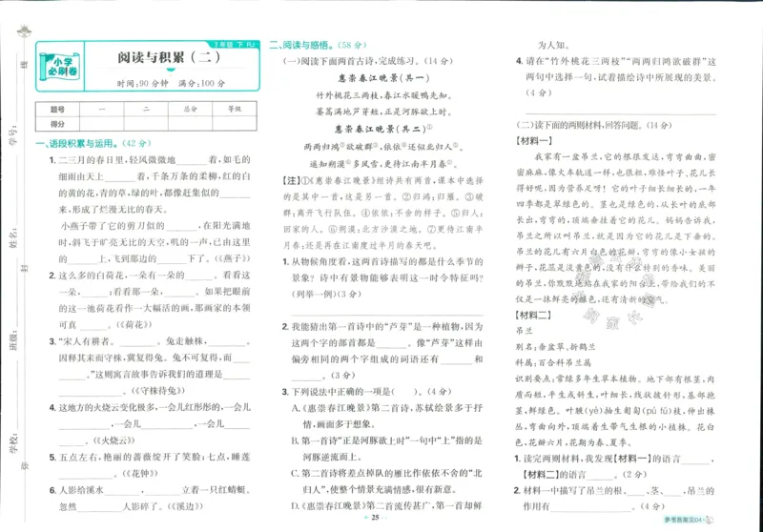Click question 3 starting '宋人有耕者'
The width and height of the screenshot is (763, 532).
coord(150,366)
